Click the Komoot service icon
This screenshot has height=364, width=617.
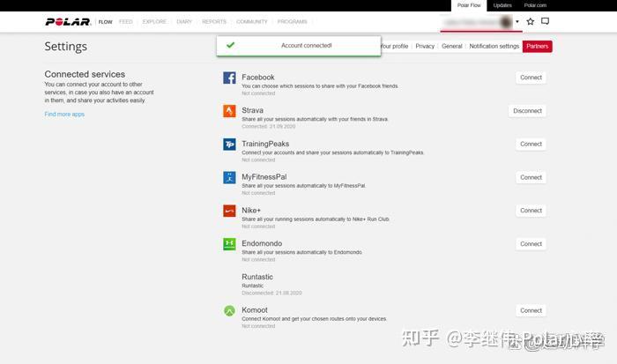coord(229,310)
